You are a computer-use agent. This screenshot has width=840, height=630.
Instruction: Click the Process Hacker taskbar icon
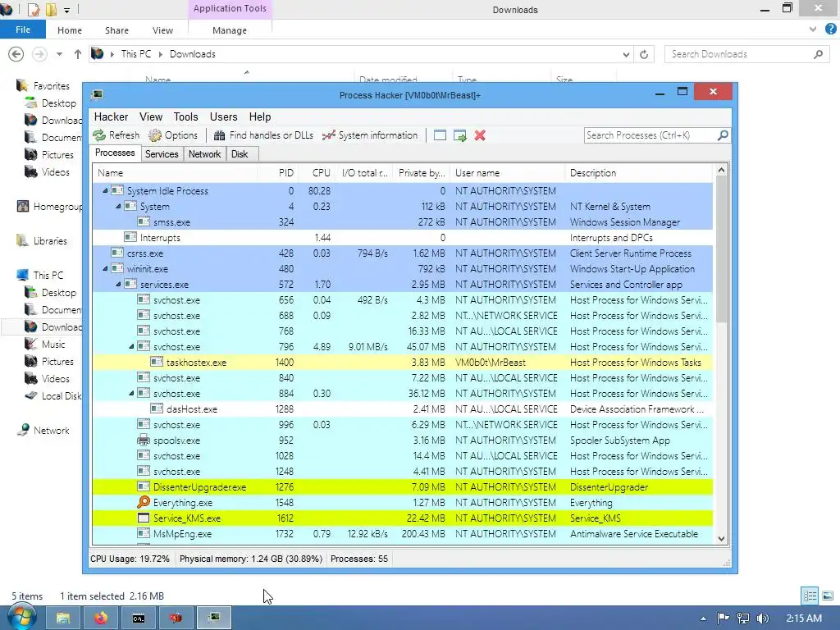[x=214, y=619]
